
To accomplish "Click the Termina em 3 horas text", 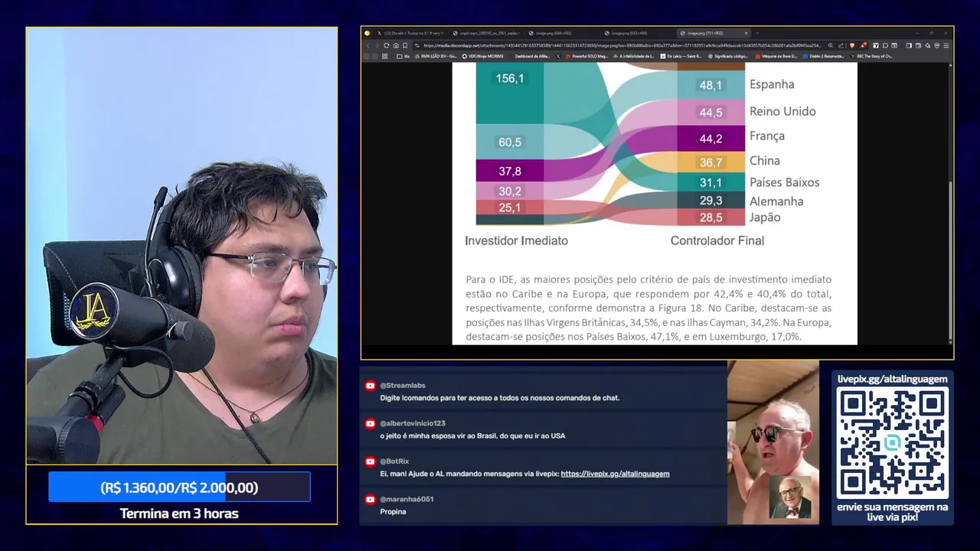I will 179,514.
